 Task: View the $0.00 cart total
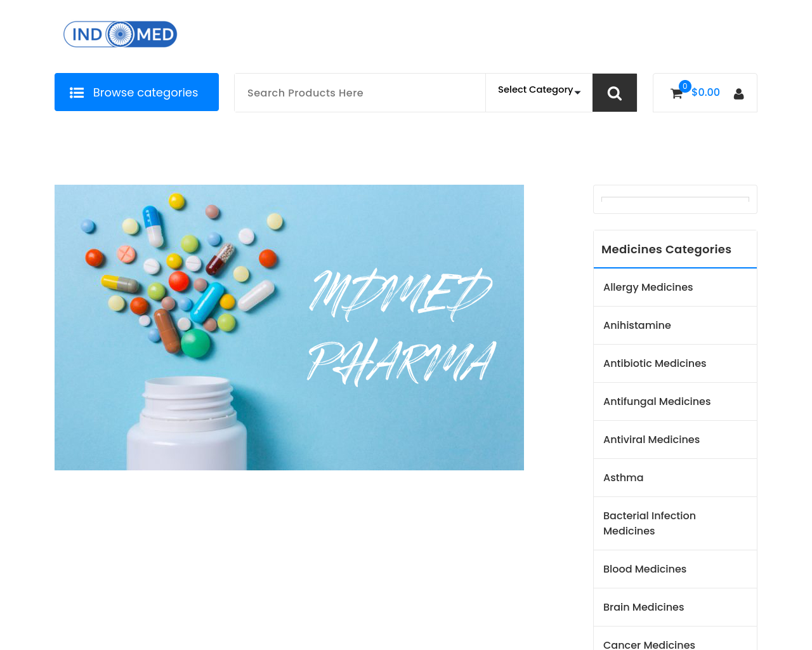click(x=705, y=93)
